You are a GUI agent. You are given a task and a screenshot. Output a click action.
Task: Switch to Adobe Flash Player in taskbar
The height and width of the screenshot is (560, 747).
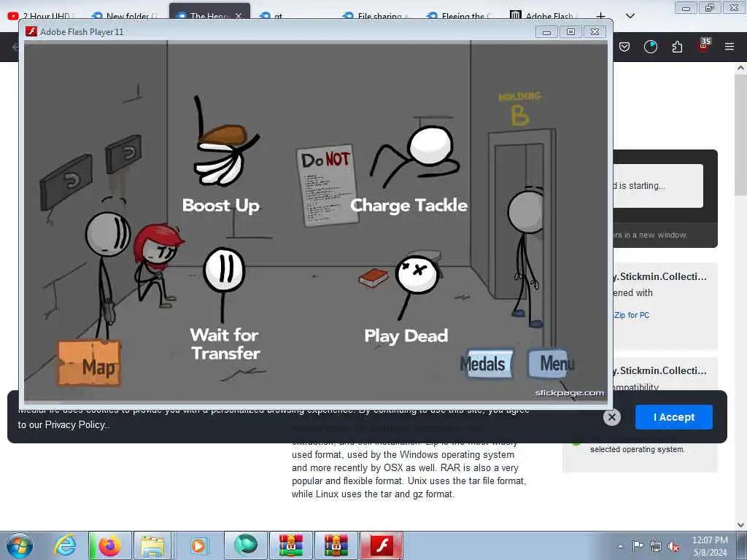(x=381, y=545)
